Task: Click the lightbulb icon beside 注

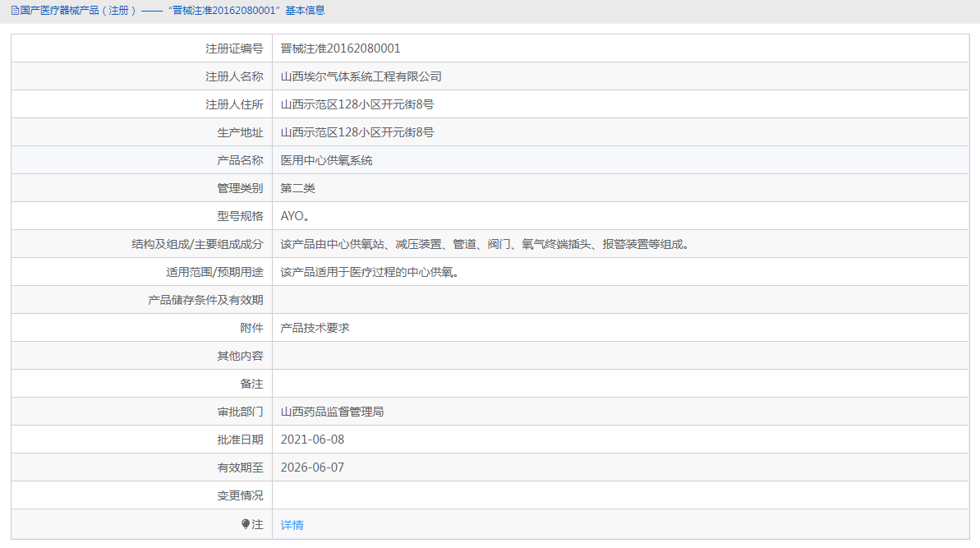Action: point(246,524)
